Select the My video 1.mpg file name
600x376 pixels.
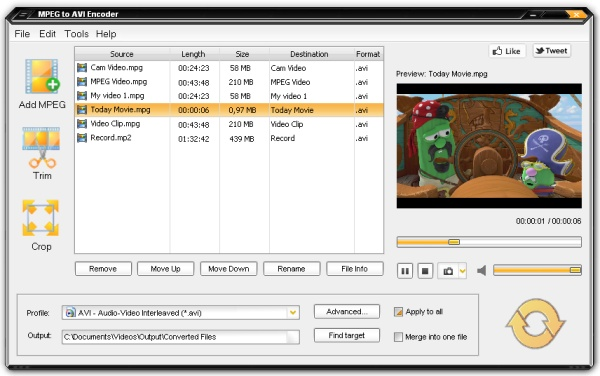pos(117,96)
